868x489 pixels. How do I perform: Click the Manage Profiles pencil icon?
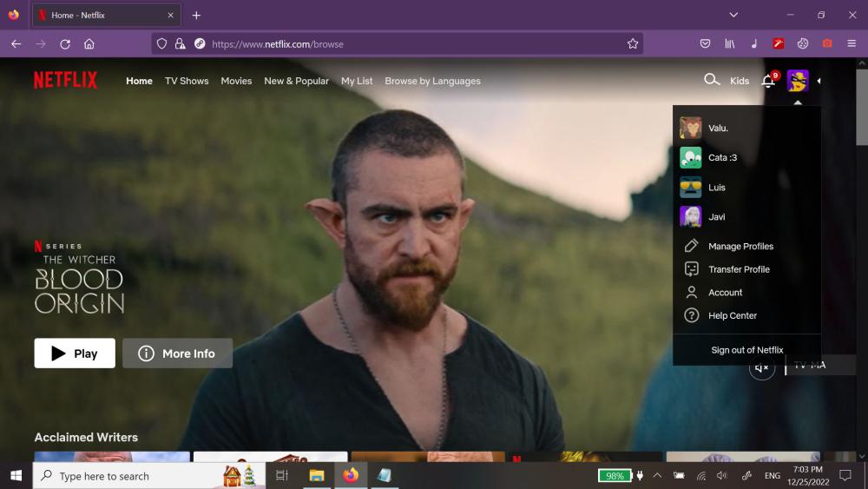tap(691, 246)
